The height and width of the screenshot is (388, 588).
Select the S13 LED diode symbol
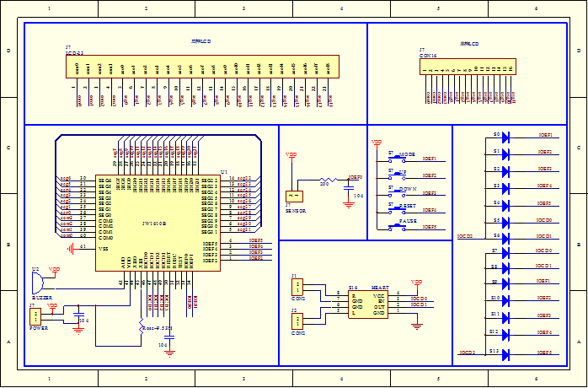[x=506, y=352]
